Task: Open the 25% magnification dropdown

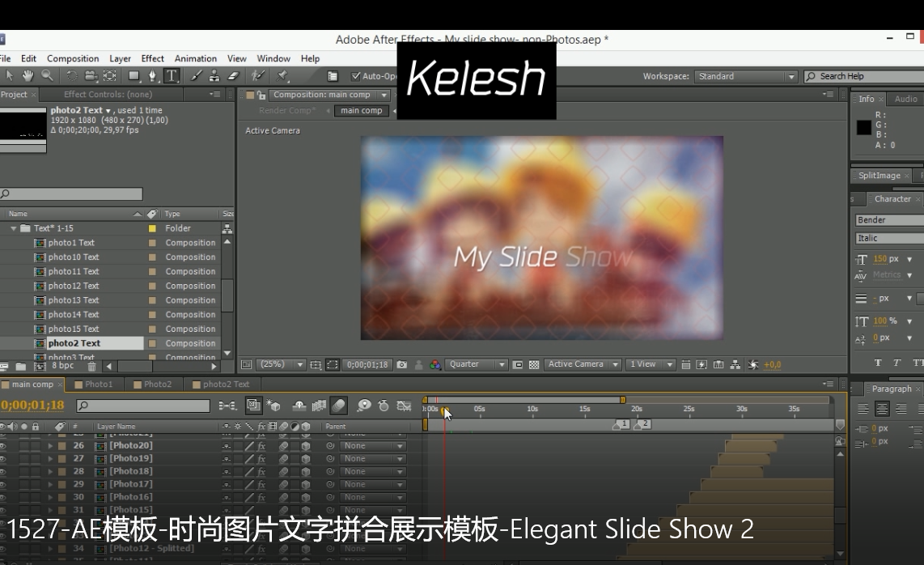Action: (x=281, y=364)
